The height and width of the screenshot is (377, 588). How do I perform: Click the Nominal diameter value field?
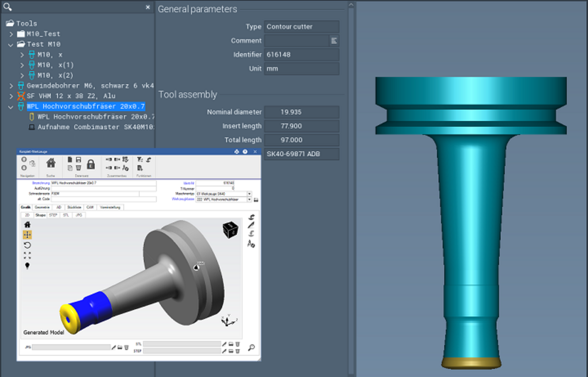301,112
